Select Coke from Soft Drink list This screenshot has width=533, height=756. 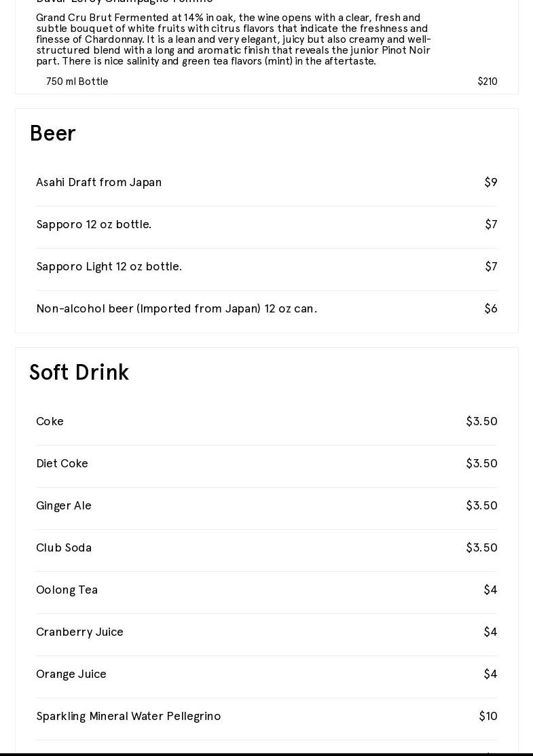pos(50,421)
